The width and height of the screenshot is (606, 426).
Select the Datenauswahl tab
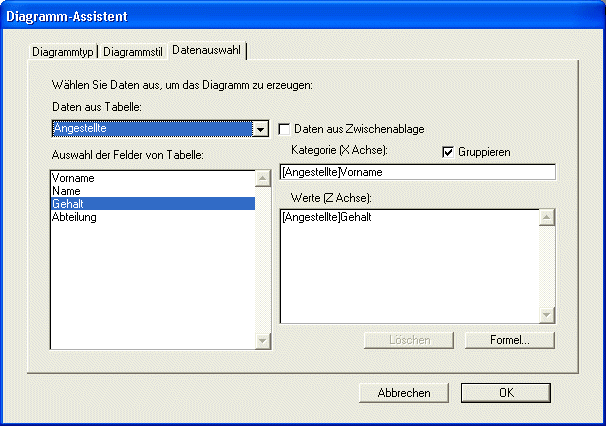click(x=207, y=50)
